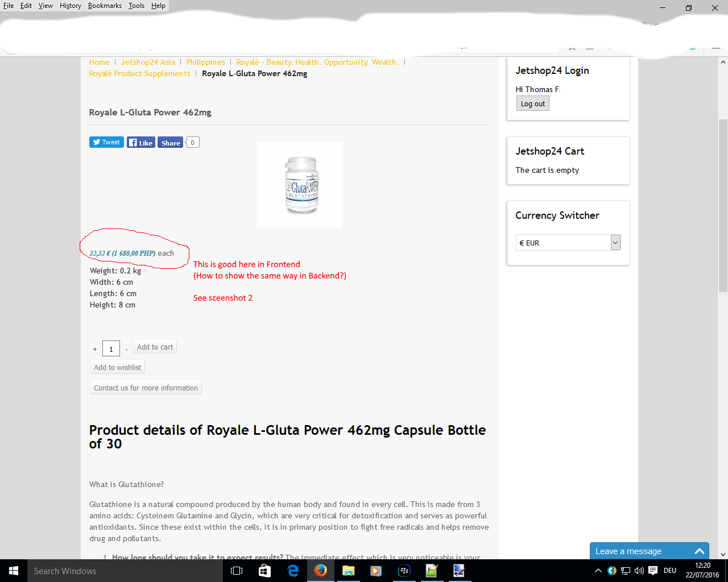Image resolution: width=728 pixels, height=582 pixels.
Task: Click the Height: 8 cm text
Action: click(113, 305)
